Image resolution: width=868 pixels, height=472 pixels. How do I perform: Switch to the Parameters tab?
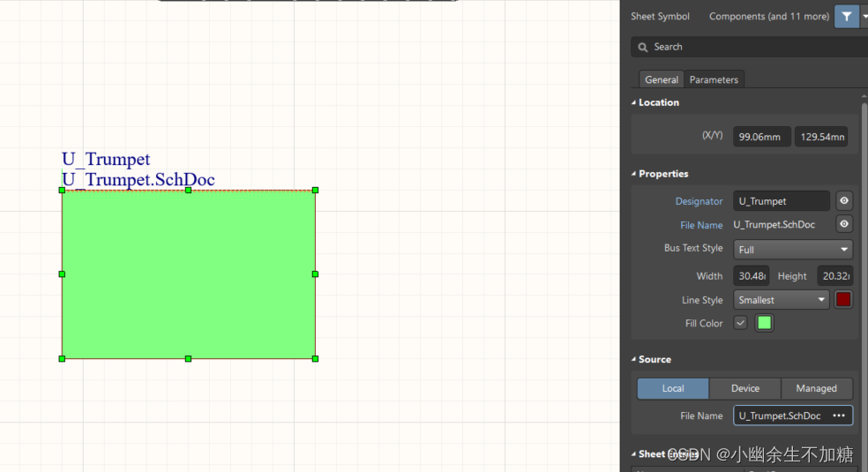[x=714, y=79]
